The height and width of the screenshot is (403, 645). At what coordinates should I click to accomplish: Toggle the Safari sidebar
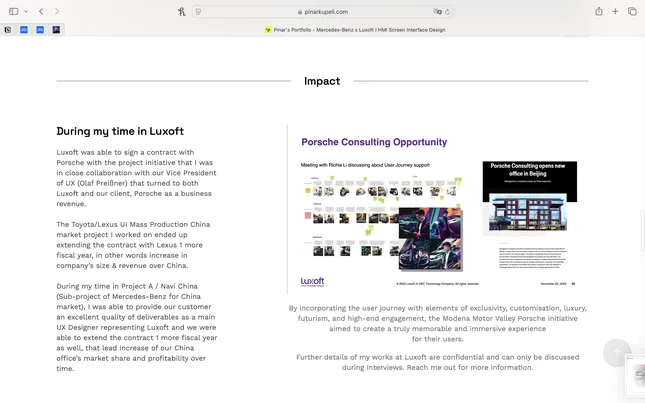click(x=14, y=12)
